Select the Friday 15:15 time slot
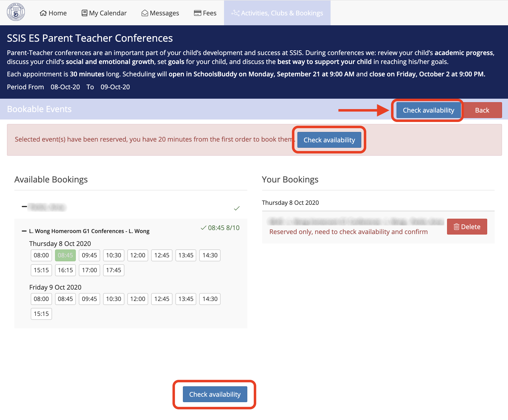The height and width of the screenshot is (420, 508). tap(41, 314)
